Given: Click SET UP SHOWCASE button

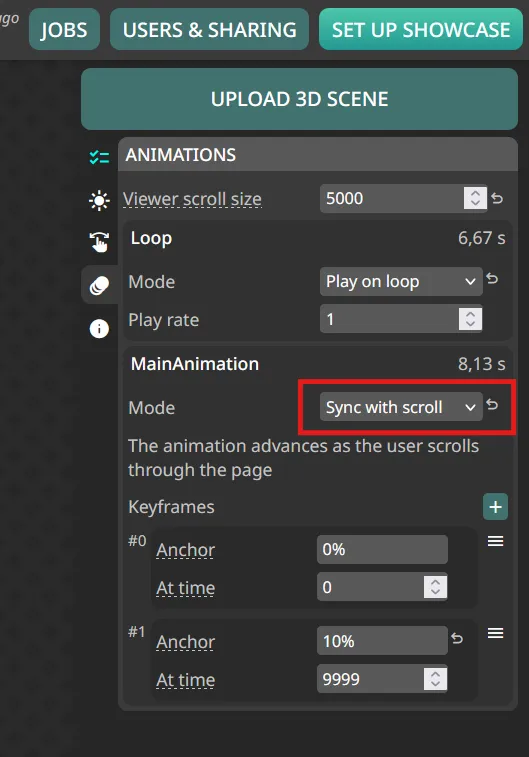Looking at the screenshot, I should tap(421, 29).
